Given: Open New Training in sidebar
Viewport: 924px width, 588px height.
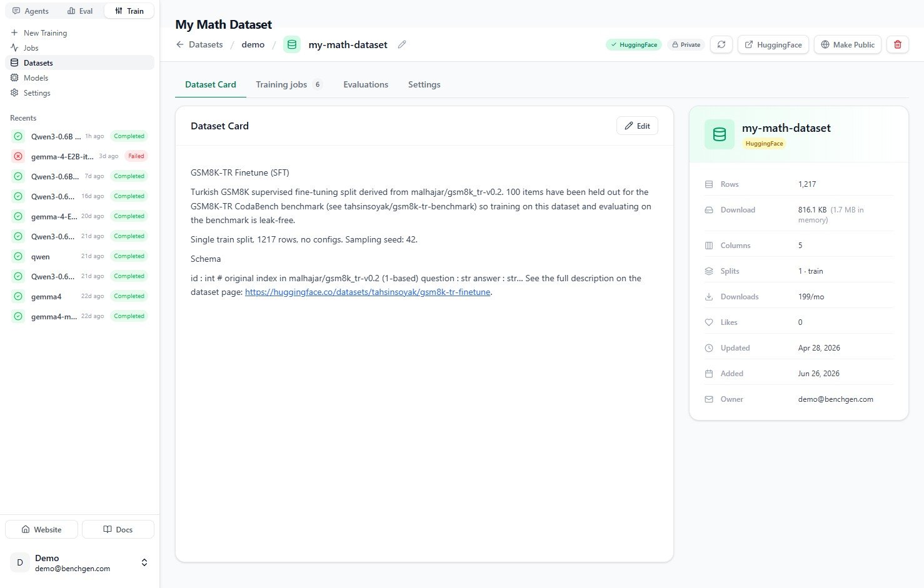Looking at the screenshot, I should point(79,32).
